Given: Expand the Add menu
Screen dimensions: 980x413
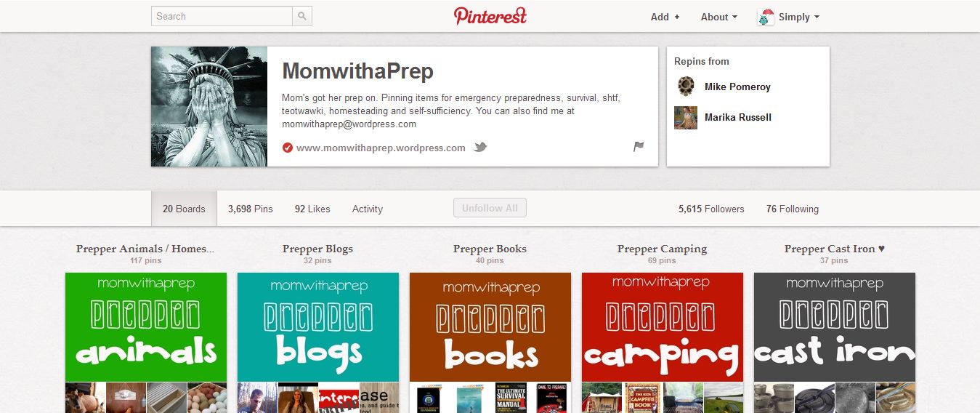Looking at the screenshot, I should tap(665, 17).
